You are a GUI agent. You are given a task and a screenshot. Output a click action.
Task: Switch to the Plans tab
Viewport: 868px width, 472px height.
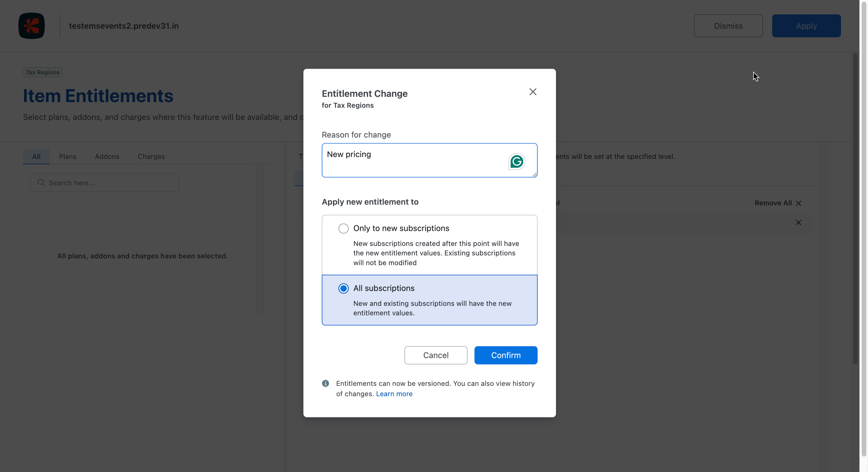pyautogui.click(x=67, y=157)
